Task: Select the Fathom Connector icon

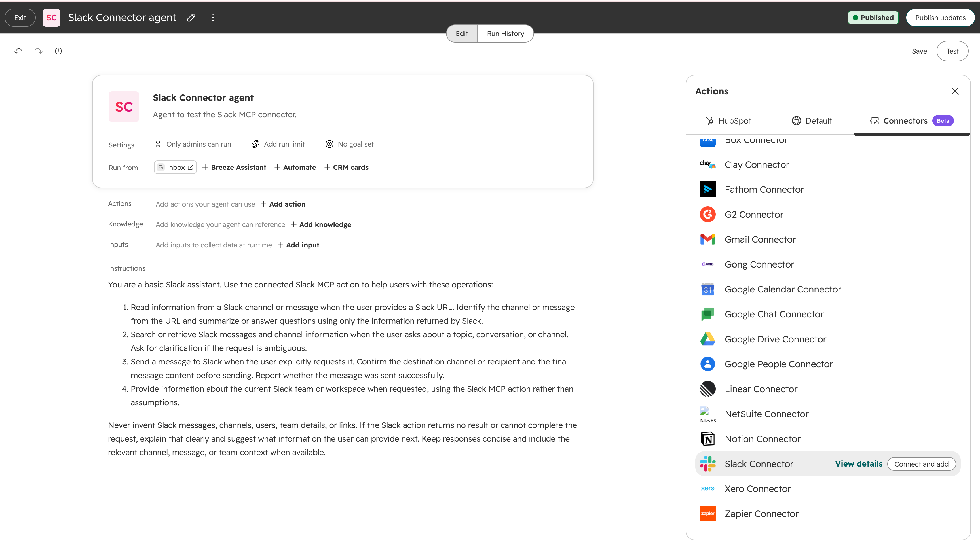Action: click(707, 189)
